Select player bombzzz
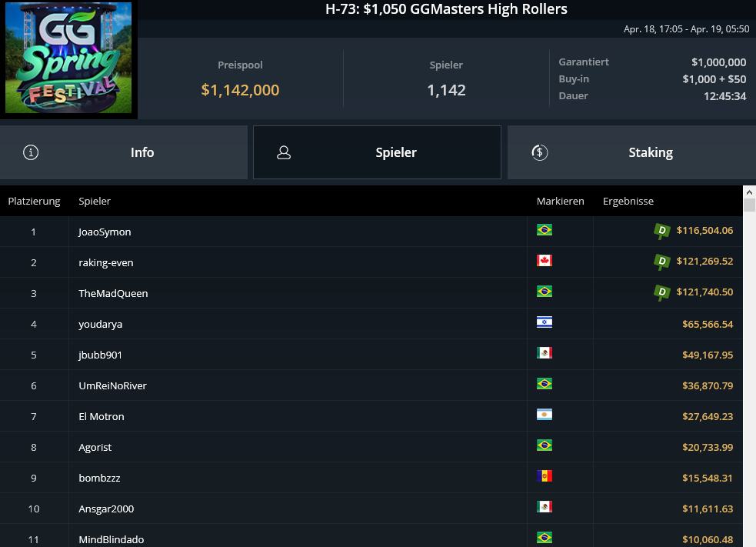This screenshot has height=547, width=756. 99,478
